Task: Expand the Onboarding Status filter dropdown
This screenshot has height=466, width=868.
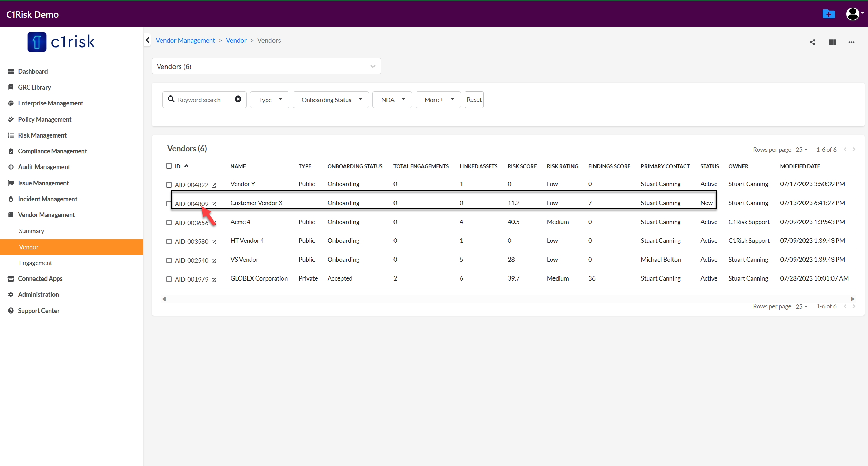Action: tap(331, 100)
